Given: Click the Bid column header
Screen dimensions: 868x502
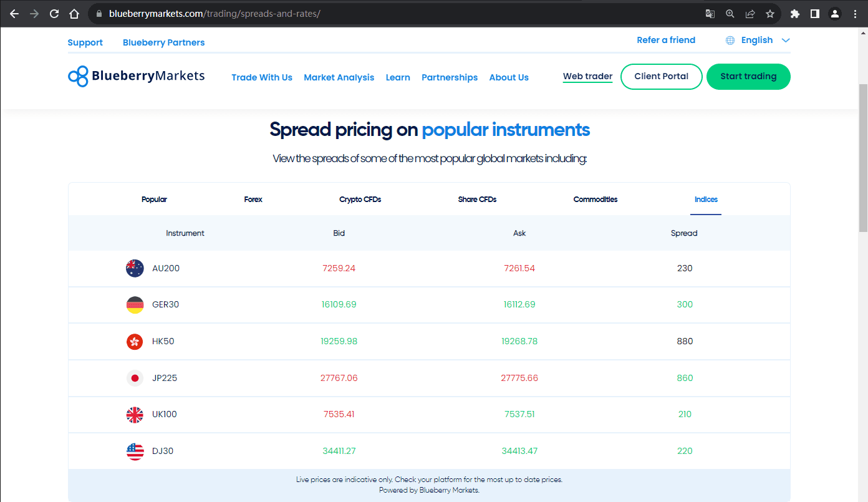Looking at the screenshot, I should [339, 233].
